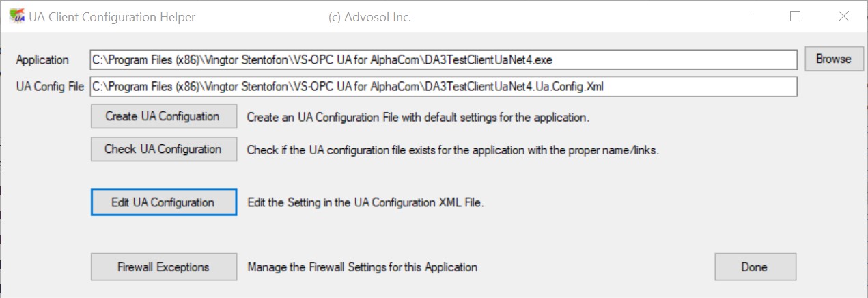The image size is (868, 298).
Task: Click the Application label
Action: pos(42,60)
